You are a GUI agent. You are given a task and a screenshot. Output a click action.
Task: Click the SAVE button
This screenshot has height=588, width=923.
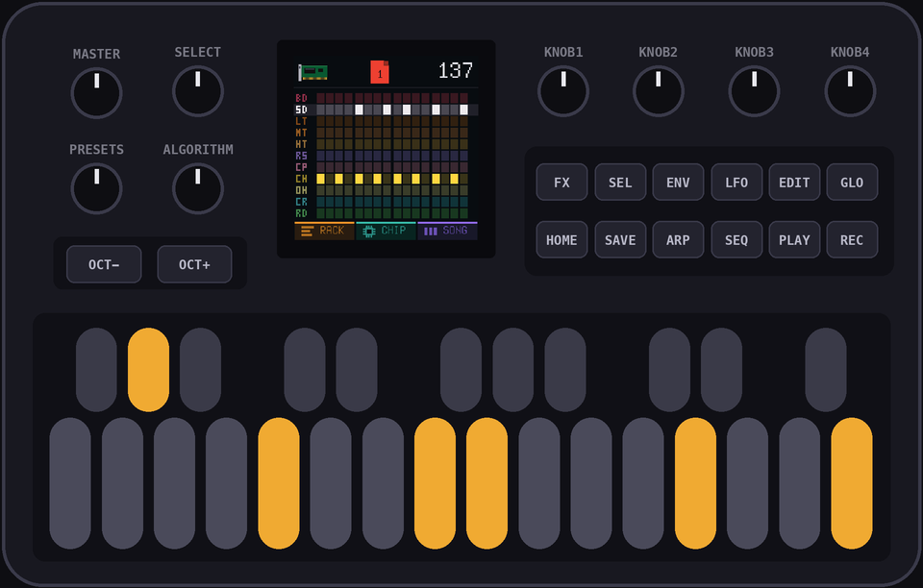pyautogui.click(x=620, y=240)
